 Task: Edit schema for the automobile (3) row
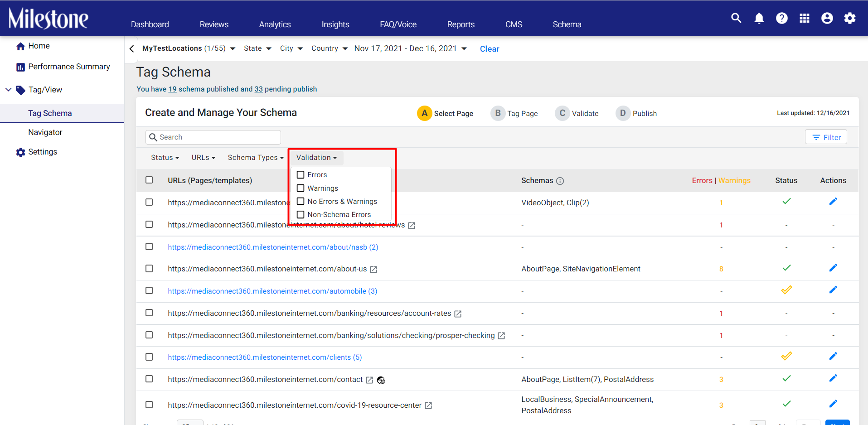833,290
